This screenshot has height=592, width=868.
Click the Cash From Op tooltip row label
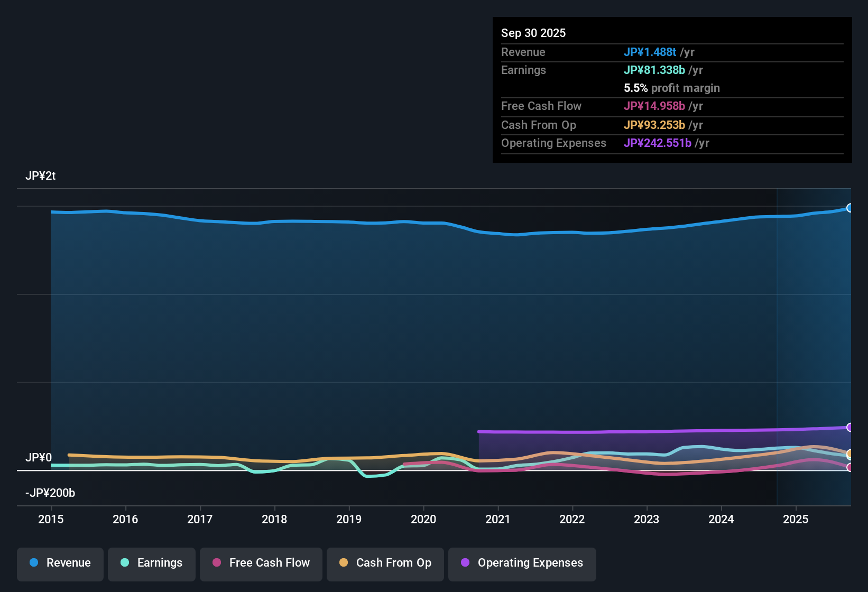pos(539,125)
